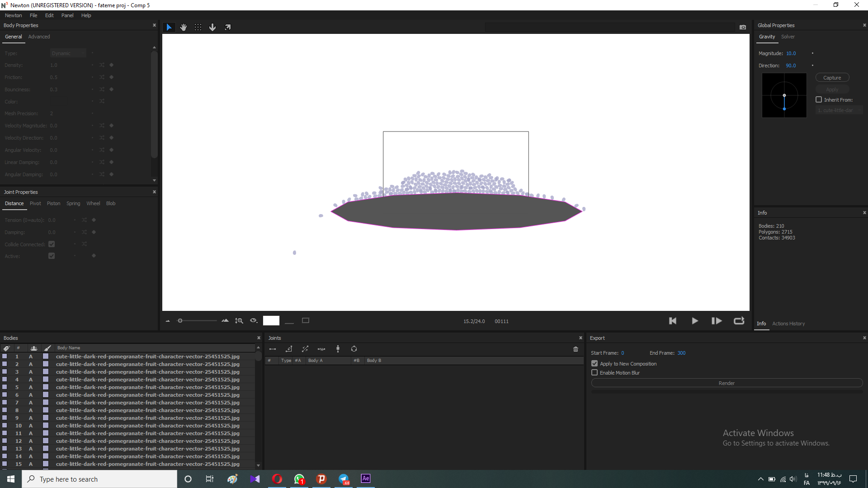This screenshot has height=488, width=868.
Task: Click the play button in the timeline
Action: pos(694,320)
